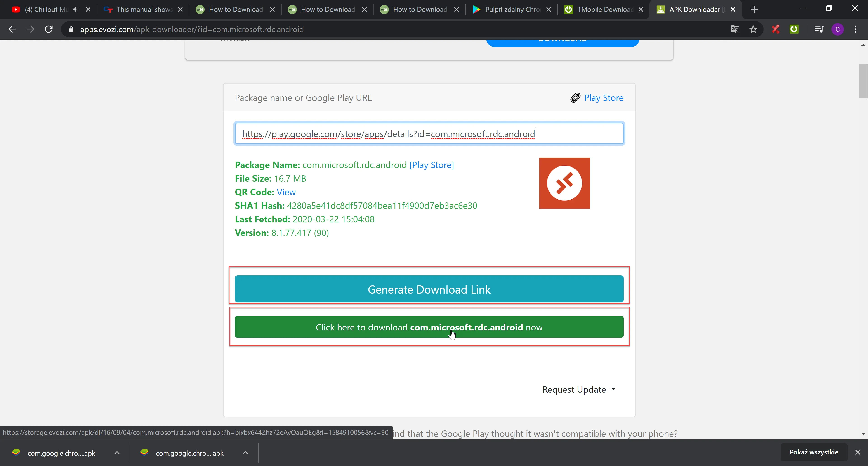Expand options for first com.google.chro apk download
This screenshot has width=868, height=466.
(x=117, y=453)
